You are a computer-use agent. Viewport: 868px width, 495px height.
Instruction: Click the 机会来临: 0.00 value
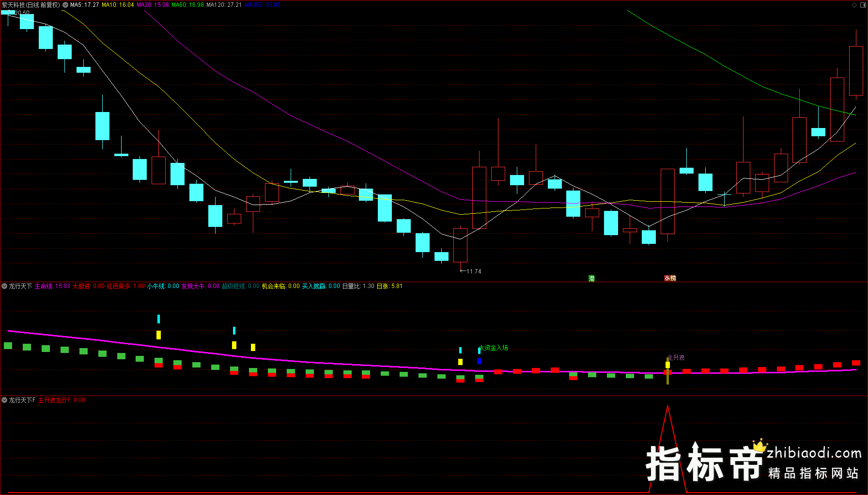[x=281, y=286]
